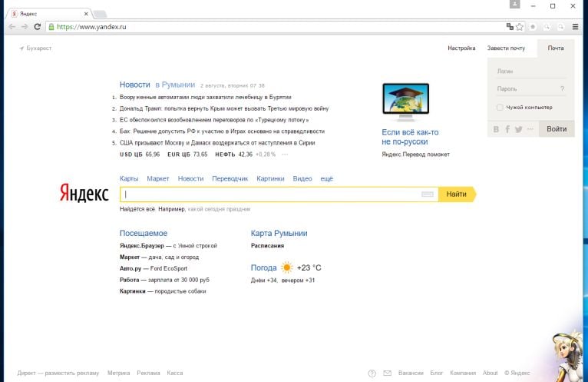
Task: Open the help question mark icon in footer
Action: tap(372, 374)
